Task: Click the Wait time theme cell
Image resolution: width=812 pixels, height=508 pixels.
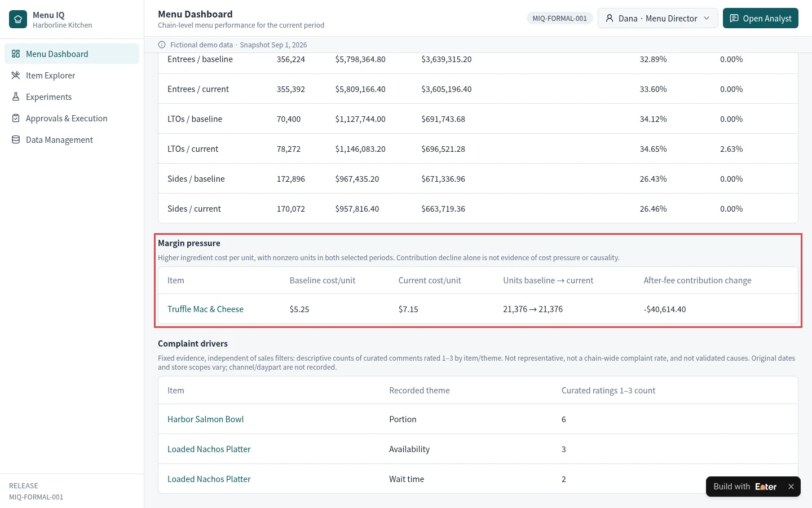Action: coord(407,479)
